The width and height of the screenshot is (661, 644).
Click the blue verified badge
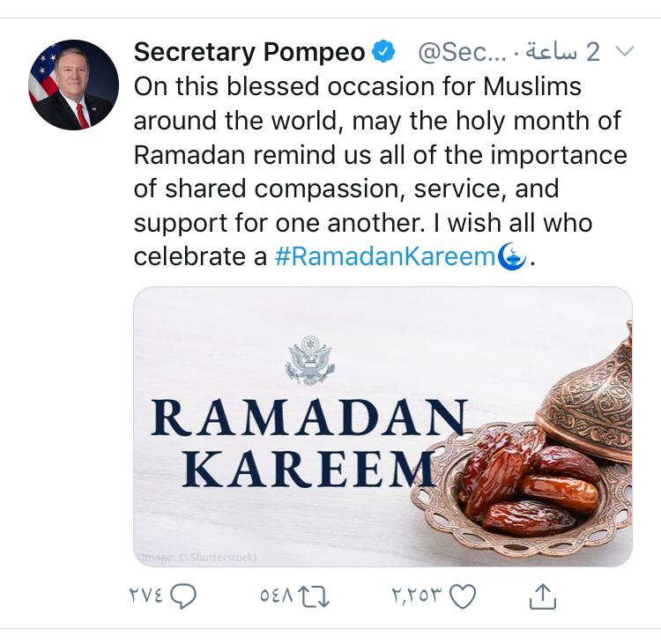382,53
